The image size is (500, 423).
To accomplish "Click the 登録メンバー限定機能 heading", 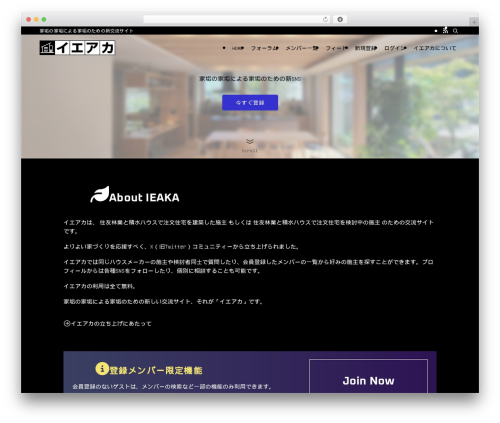I will pyautogui.click(x=156, y=370).
